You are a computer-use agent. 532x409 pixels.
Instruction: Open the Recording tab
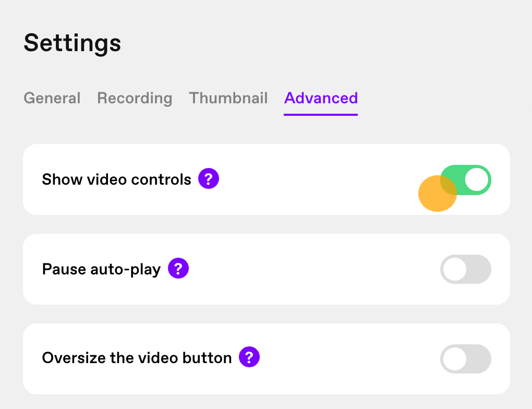click(x=135, y=98)
